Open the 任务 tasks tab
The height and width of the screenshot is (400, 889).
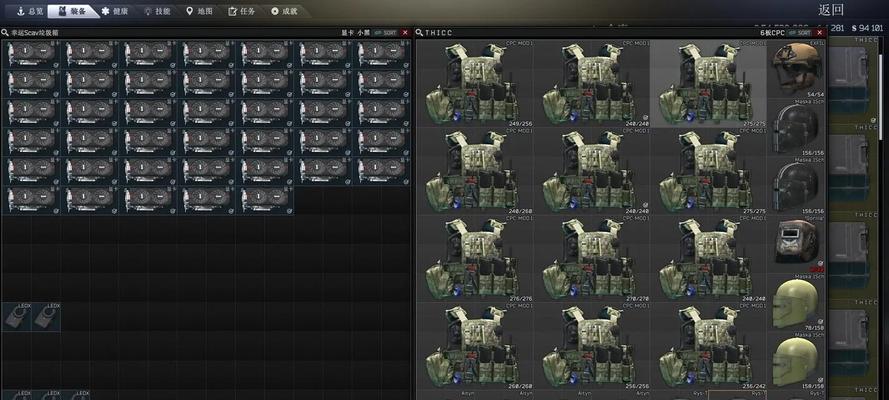242,11
